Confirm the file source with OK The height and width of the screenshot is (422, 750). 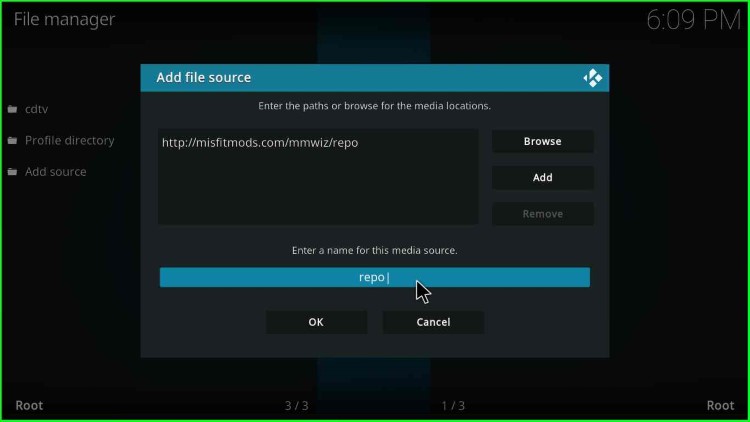pyautogui.click(x=316, y=322)
